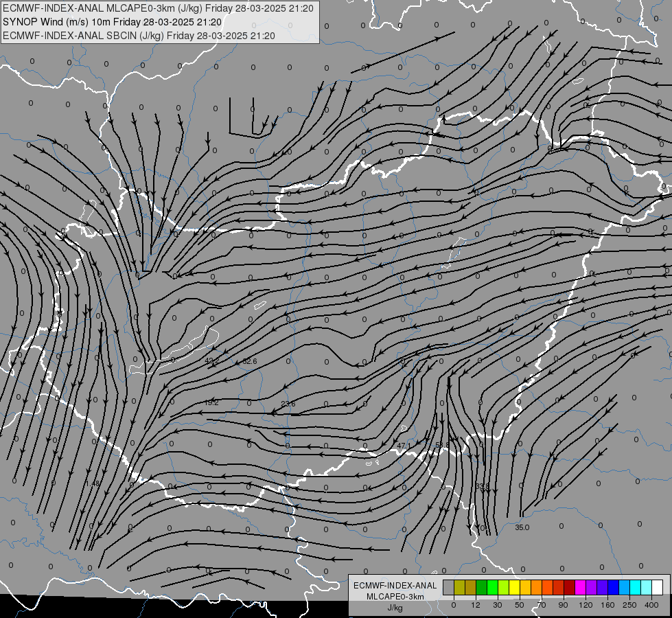
Task: Click the legend tick label 400
Action: 651,605
